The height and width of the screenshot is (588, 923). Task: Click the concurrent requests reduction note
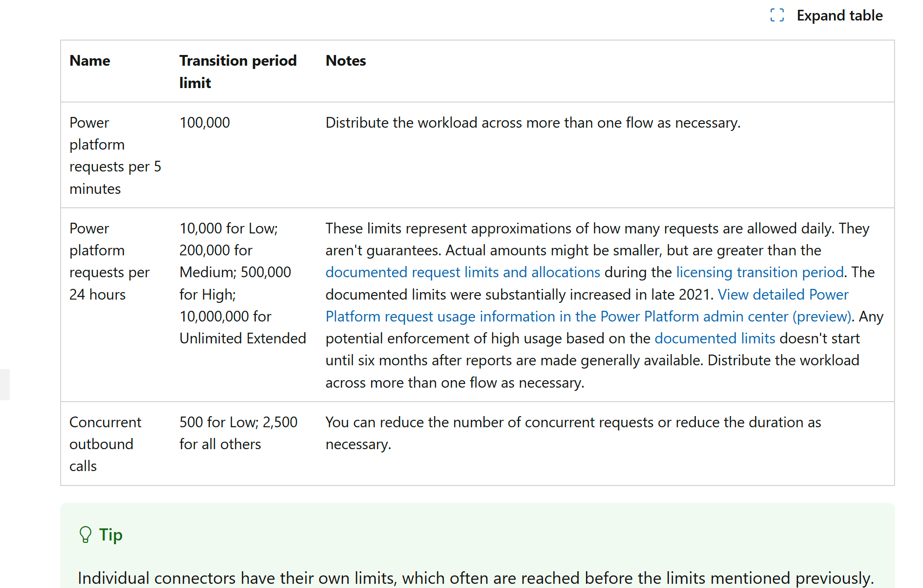pos(572,433)
